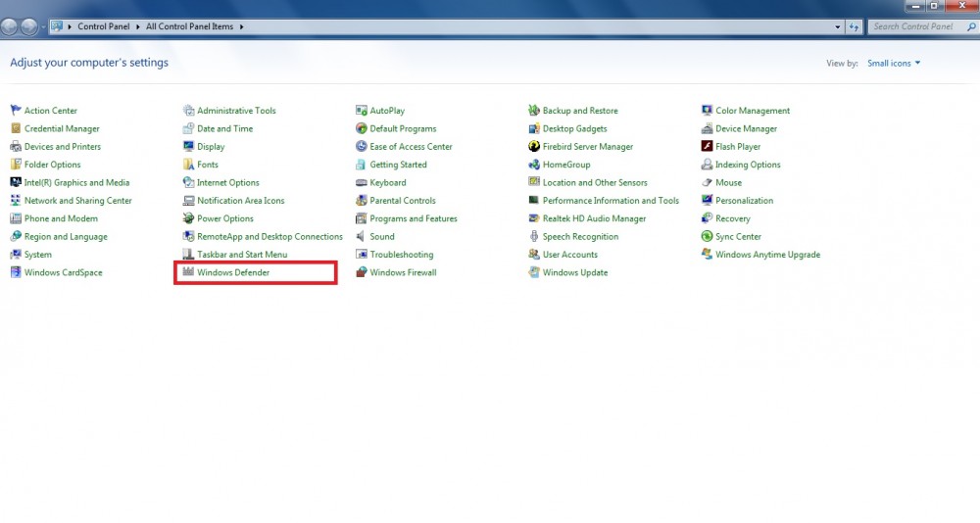Open Personalization link
Image resolution: width=980 pixels, height=523 pixels.
coord(745,201)
